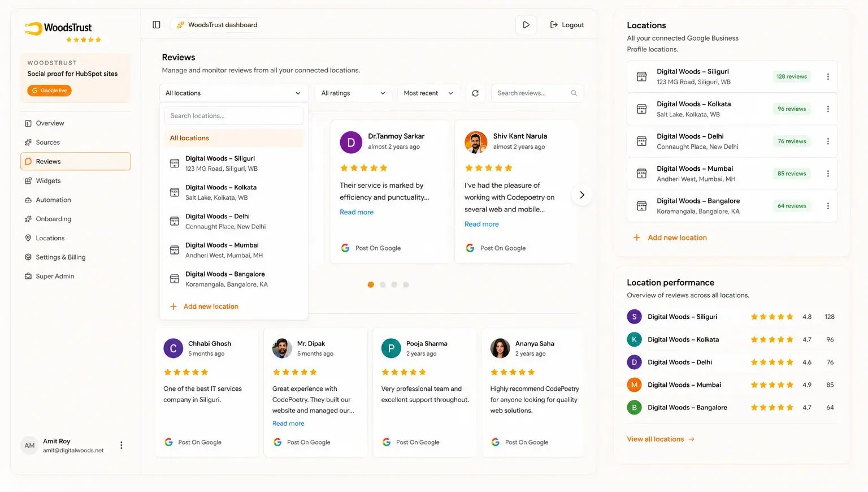Post Shiv Kant Narula's review on Google
The height and width of the screenshot is (492, 868).
pyautogui.click(x=496, y=248)
